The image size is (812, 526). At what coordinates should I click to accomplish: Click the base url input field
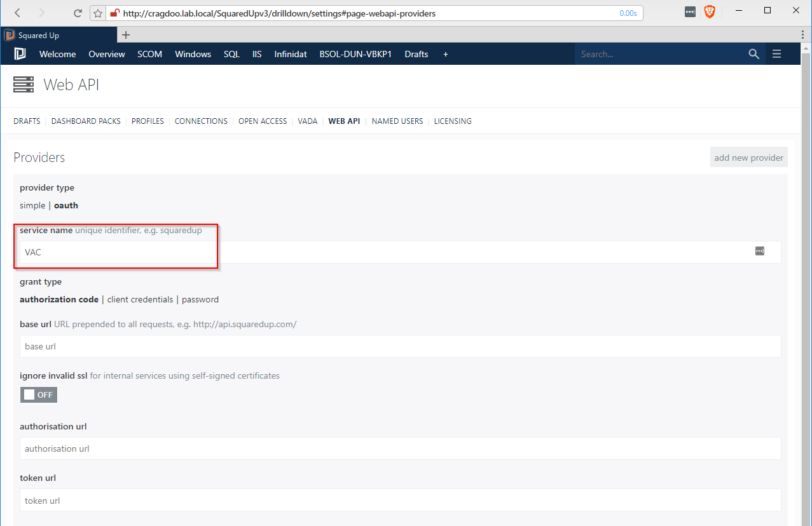coord(400,346)
